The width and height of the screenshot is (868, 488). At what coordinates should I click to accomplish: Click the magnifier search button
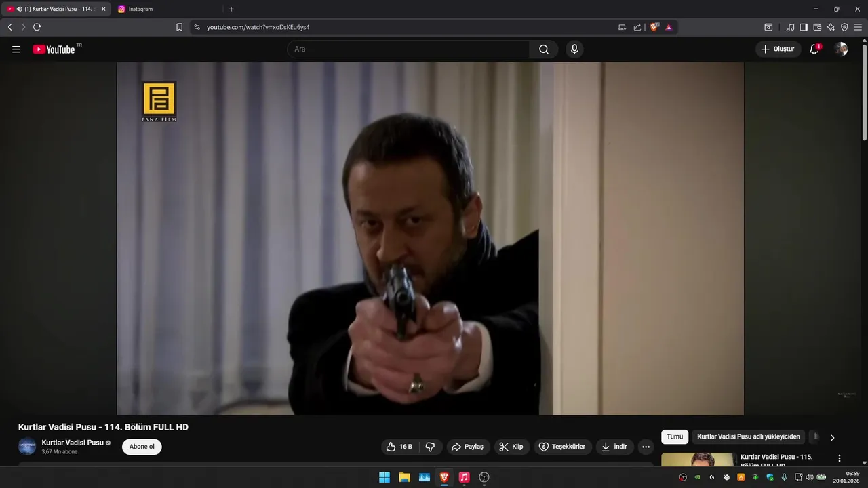(544, 49)
